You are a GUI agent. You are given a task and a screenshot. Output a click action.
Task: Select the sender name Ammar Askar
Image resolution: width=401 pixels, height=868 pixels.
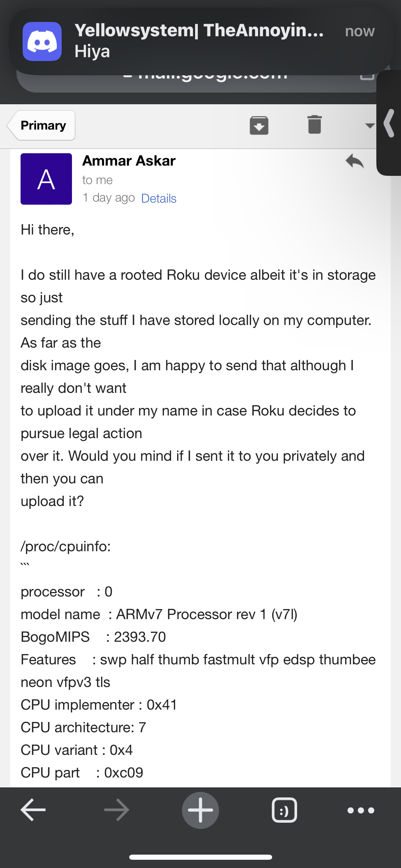129,161
